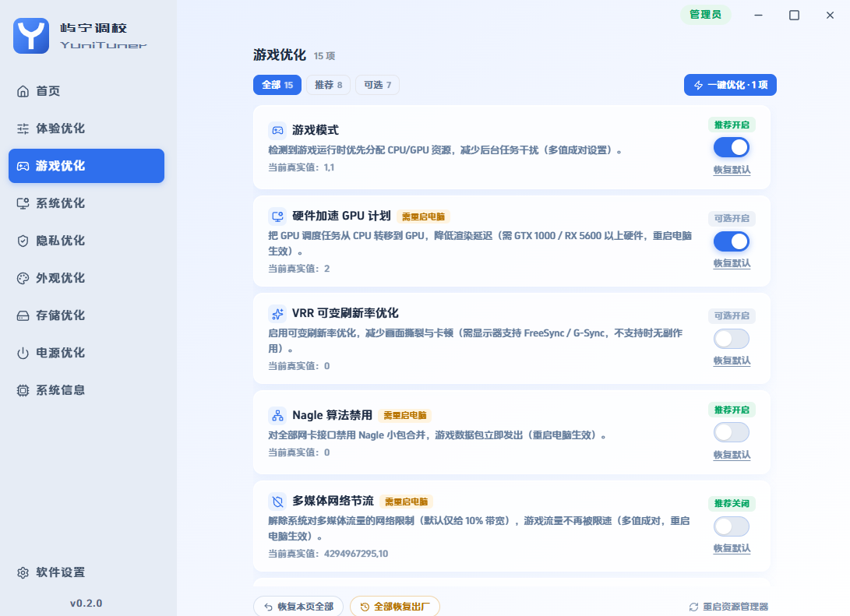Turn on the Nagle 算法禁用 switch

(732, 432)
